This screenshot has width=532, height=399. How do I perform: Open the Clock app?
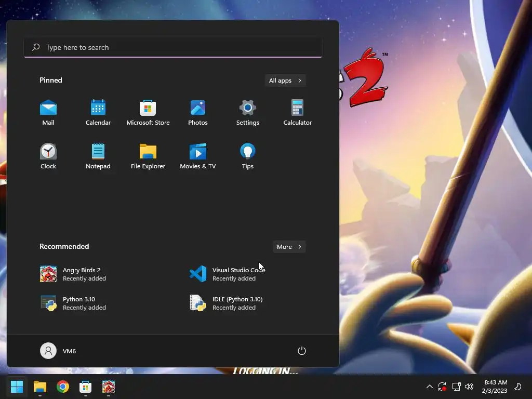48,156
